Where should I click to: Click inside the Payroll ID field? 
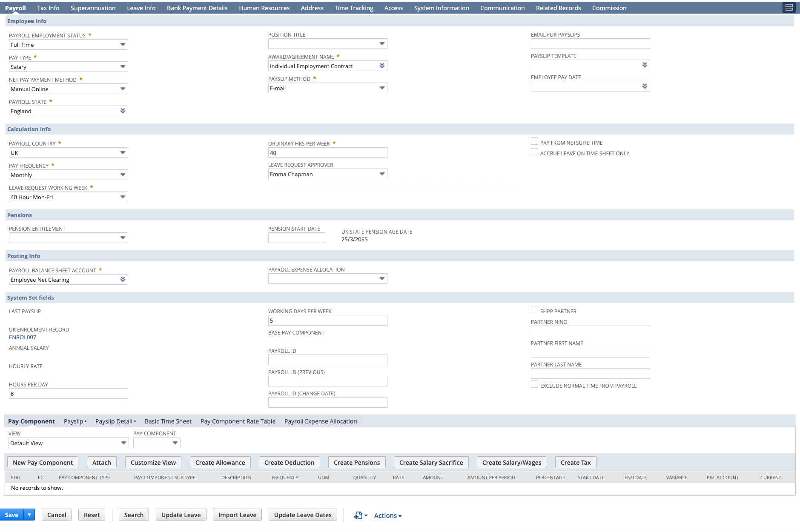click(x=327, y=360)
